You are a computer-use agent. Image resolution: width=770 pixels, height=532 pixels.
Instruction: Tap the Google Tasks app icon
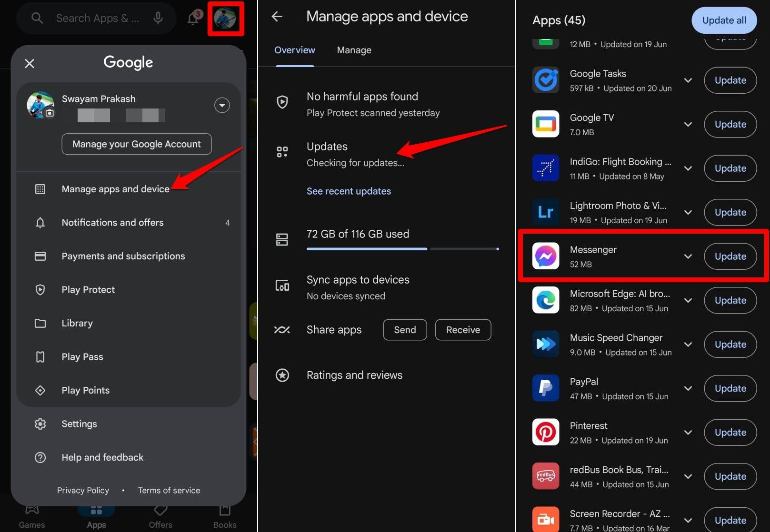545,79
